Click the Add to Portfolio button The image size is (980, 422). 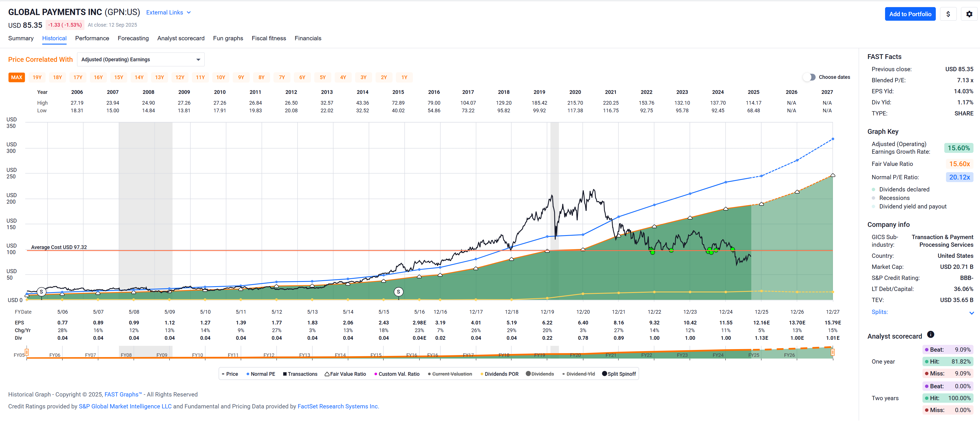click(x=910, y=14)
